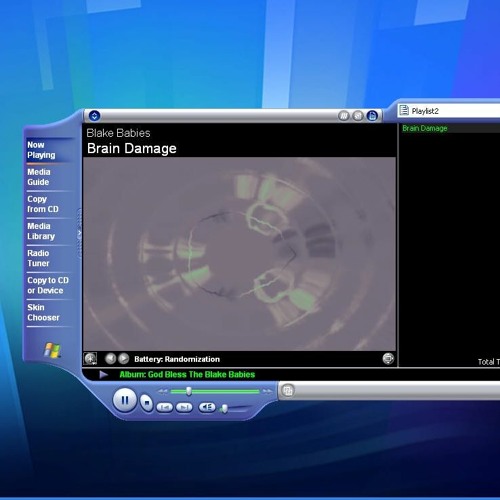
Task: Click the visualization display area
Action: click(239, 254)
